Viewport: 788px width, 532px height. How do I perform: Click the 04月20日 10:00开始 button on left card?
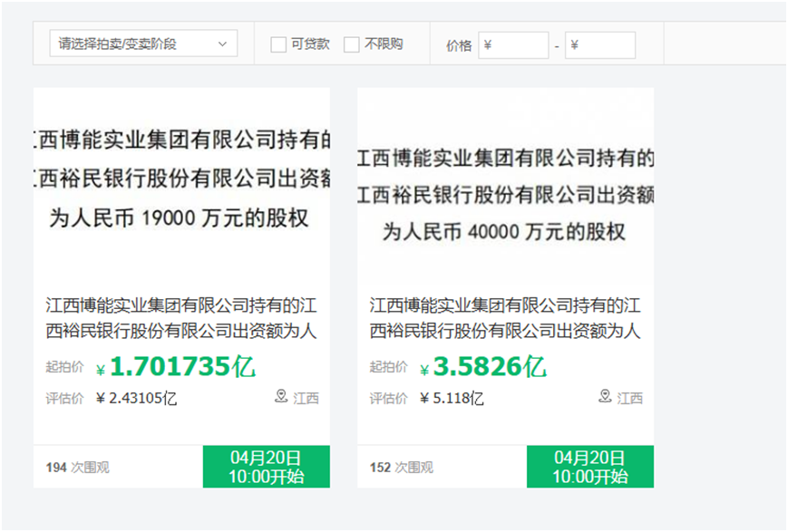click(x=267, y=467)
